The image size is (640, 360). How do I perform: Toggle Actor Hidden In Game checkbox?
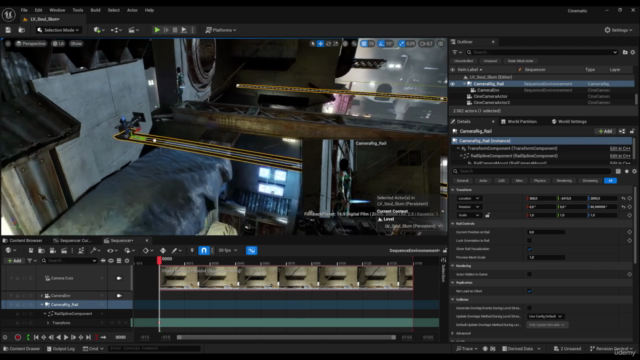(529, 274)
